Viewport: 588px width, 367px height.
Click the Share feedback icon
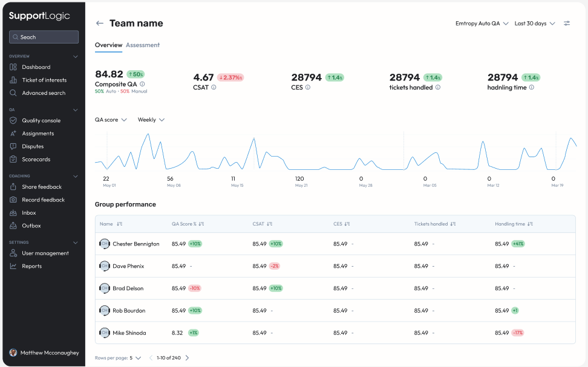[x=13, y=187]
